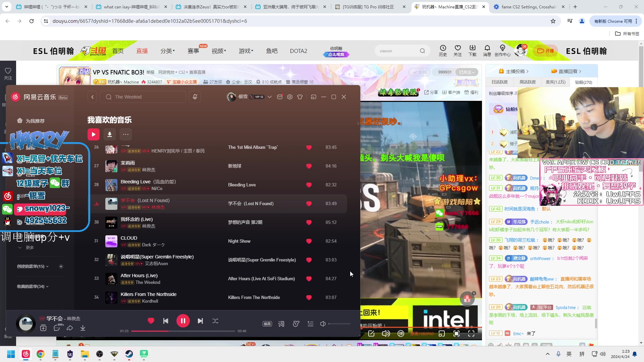Go back to the previous track
The height and width of the screenshot is (362, 644).
(x=166, y=321)
